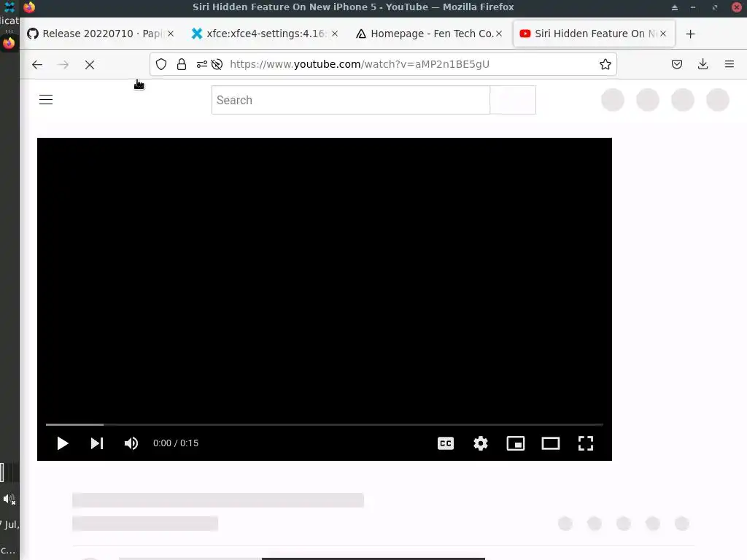Screen dimensions: 747x560
Task: Show site security padlock information
Action: click(182, 64)
